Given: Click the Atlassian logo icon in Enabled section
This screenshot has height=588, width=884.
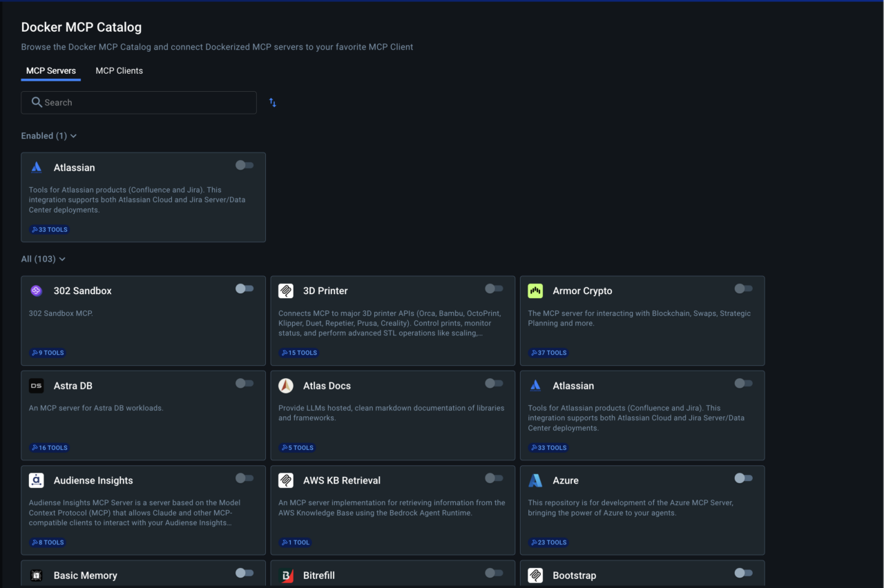Looking at the screenshot, I should tap(36, 166).
